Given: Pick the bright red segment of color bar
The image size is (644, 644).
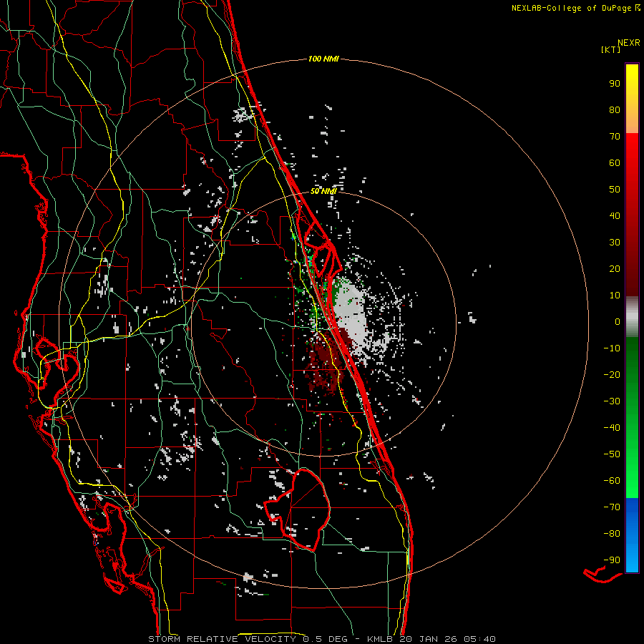Looking at the screenshot, I should click(x=632, y=150).
